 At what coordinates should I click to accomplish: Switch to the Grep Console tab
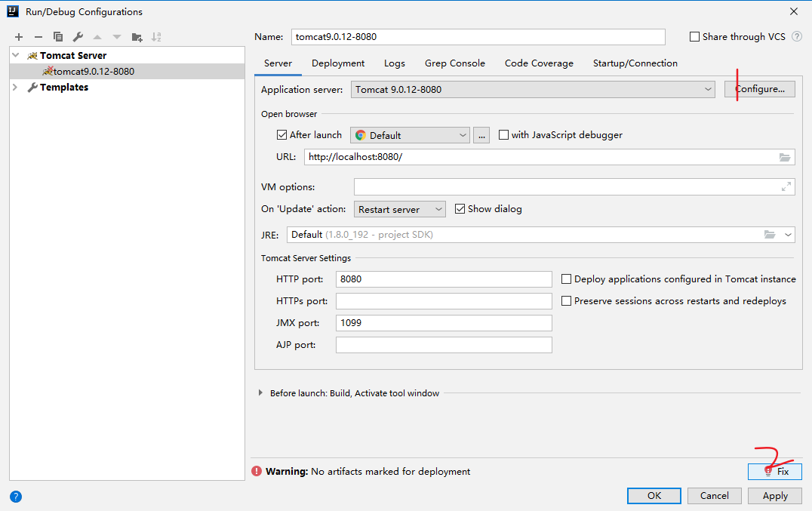click(x=455, y=63)
